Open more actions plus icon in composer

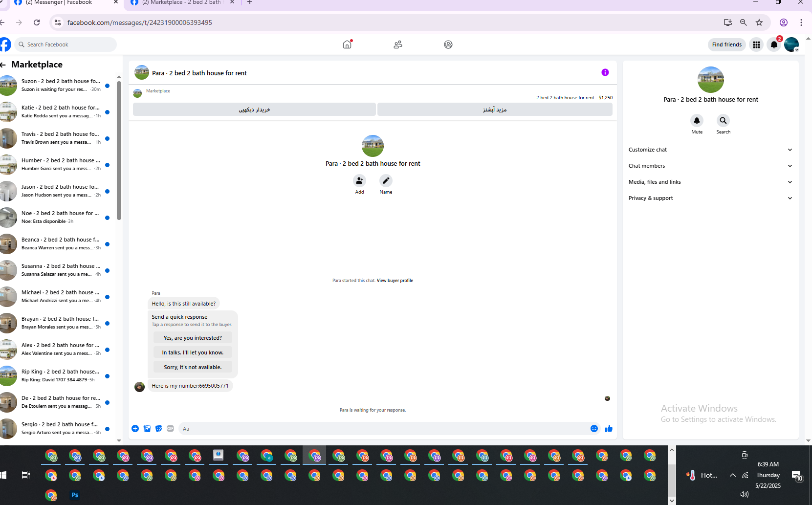(x=135, y=429)
